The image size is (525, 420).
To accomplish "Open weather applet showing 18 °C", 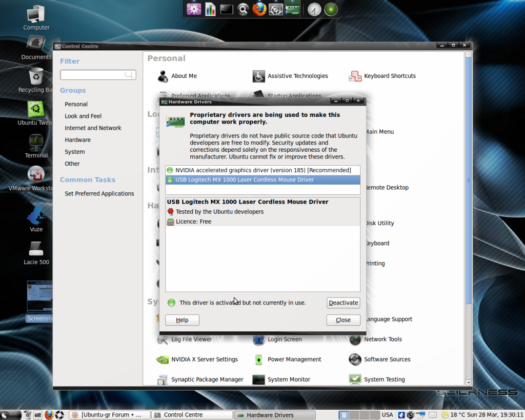I will click(x=454, y=415).
